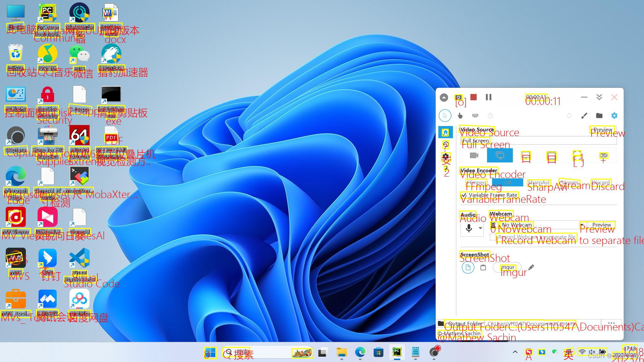This screenshot has width=644, height=362.
Task: Pause the current recording
Action: (489, 97)
